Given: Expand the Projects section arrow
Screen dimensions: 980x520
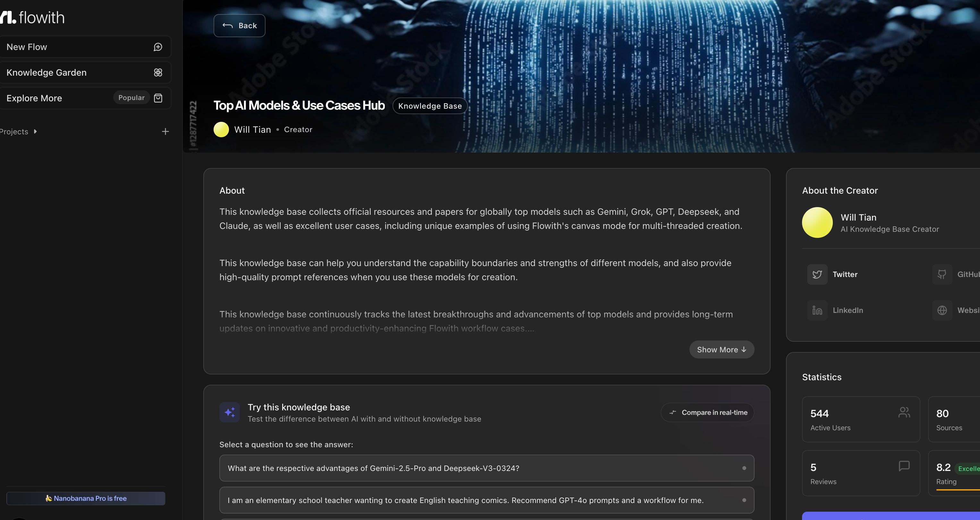Looking at the screenshot, I should pos(35,132).
